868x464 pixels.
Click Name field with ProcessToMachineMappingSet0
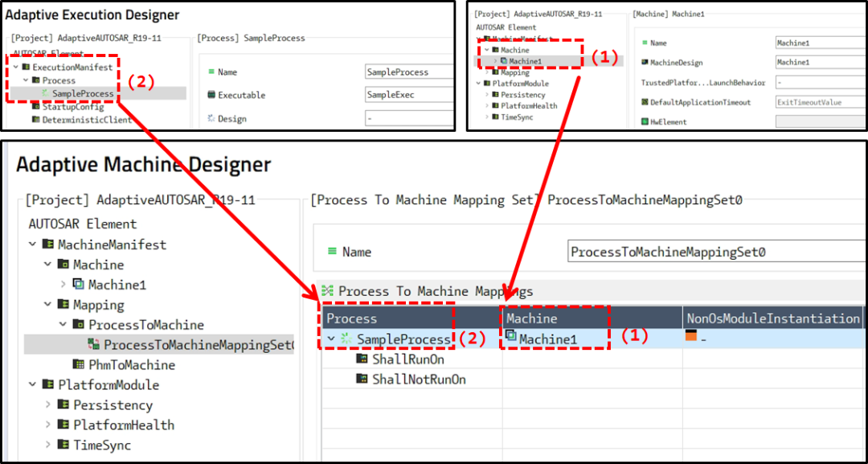click(x=718, y=252)
